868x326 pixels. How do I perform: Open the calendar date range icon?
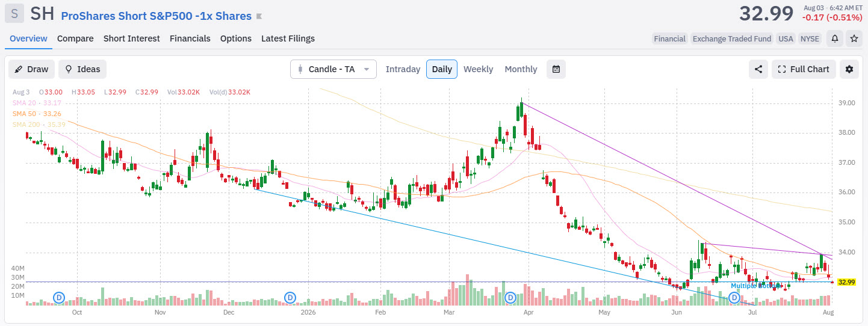tap(556, 69)
